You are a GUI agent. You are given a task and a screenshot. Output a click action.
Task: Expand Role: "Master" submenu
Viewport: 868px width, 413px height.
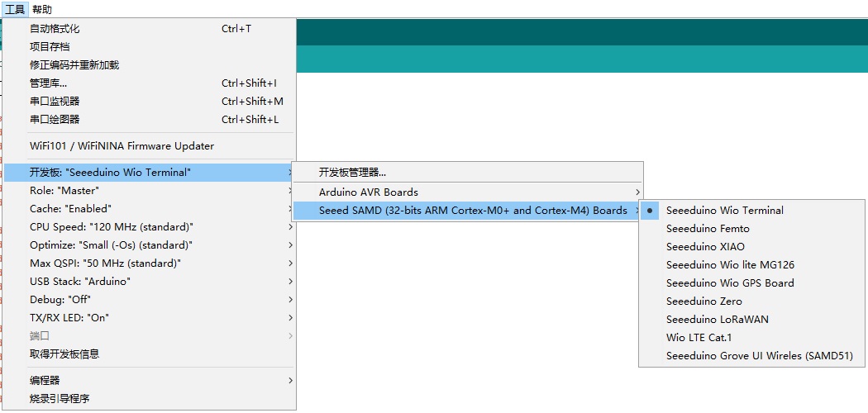pyautogui.click(x=150, y=191)
